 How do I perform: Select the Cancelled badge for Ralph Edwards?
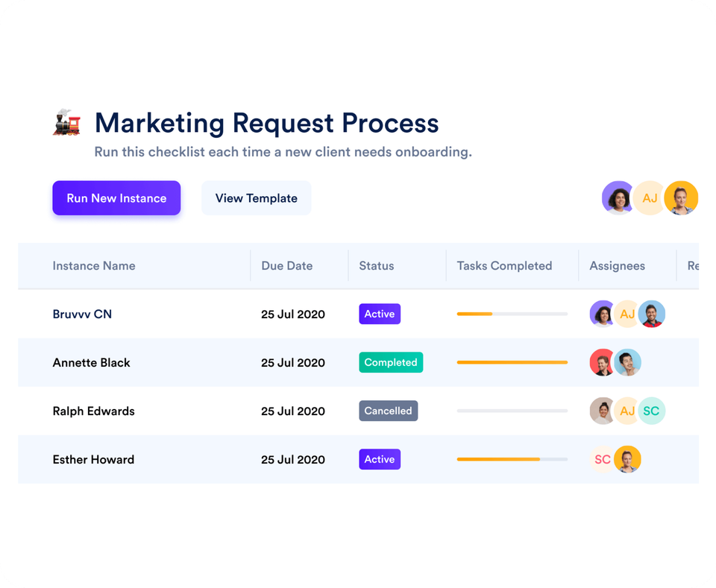[388, 411]
